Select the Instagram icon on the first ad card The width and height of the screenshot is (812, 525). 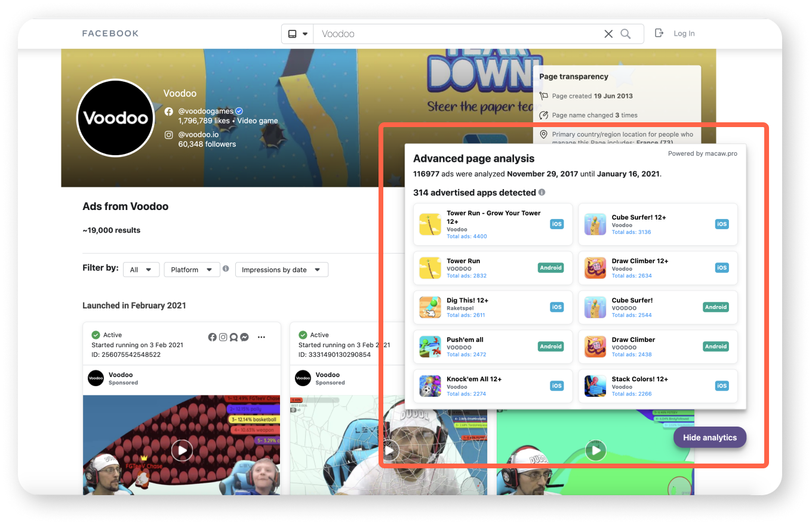[223, 337]
